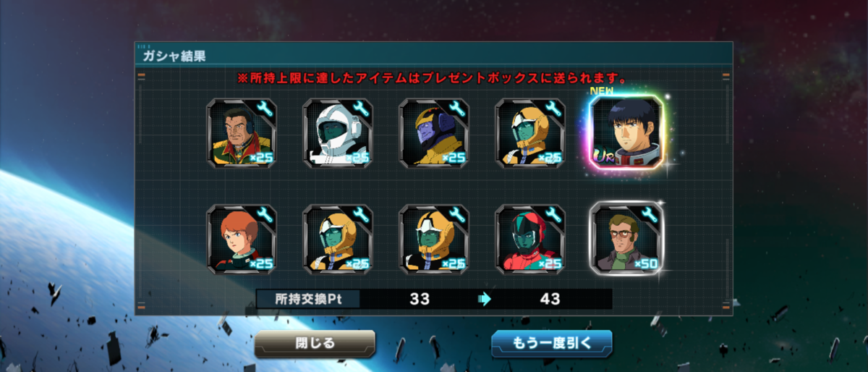Click the updated point value 43
This screenshot has width=868, height=372.
550,299
